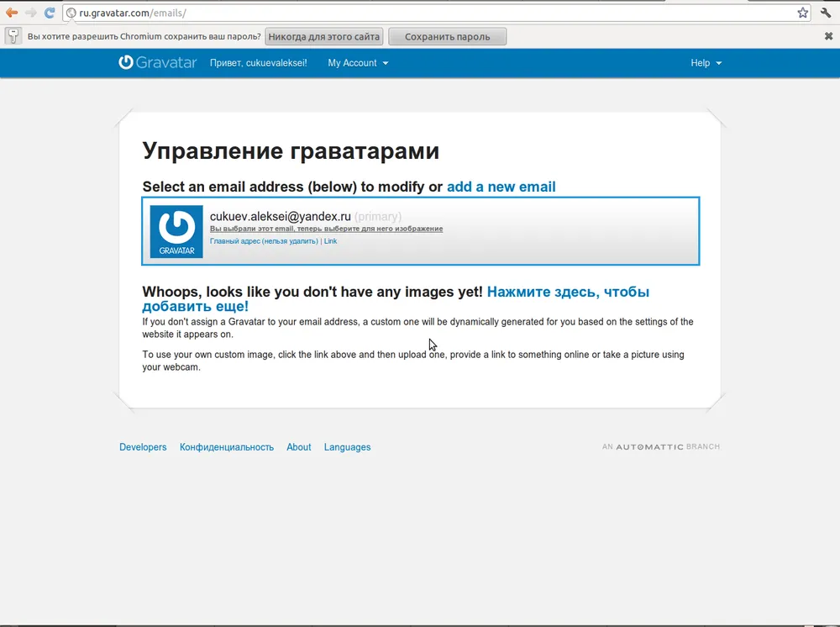Open the Languages footer link
Image resolution: width=840 pixels, height=627 pixels.
[347, 447]
